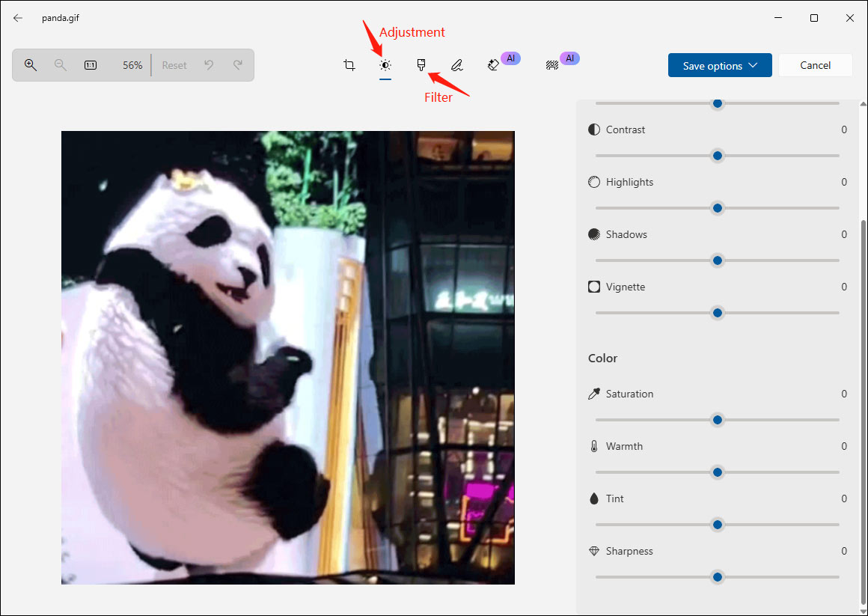
Task: Go back using the arrow beside panda.gif
Action: (17, 17)
